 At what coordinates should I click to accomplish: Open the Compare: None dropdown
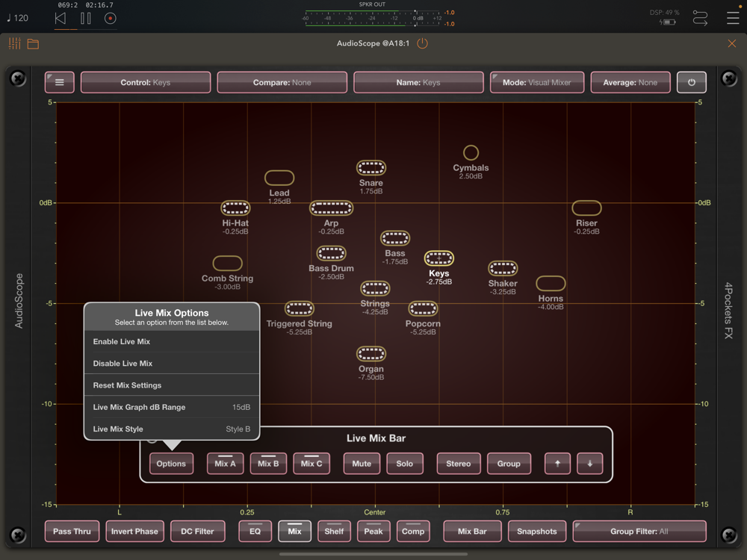[282, 82]
